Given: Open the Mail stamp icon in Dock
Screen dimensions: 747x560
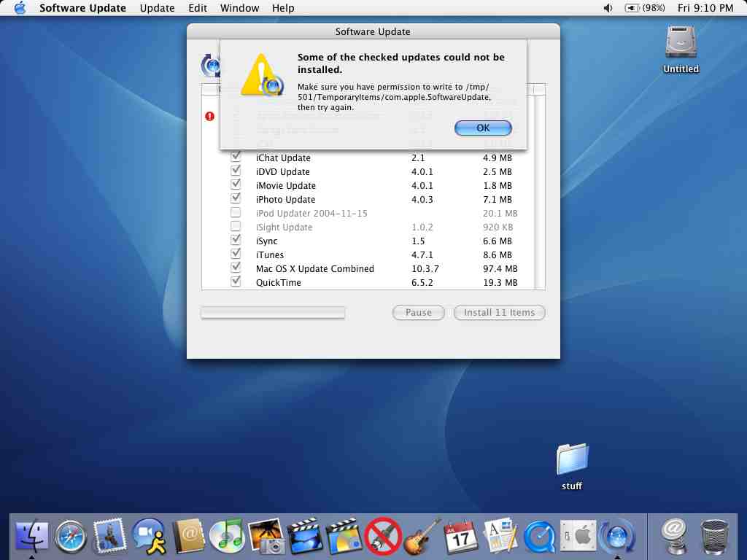Looking at the screenshot, I should (109, 537).
